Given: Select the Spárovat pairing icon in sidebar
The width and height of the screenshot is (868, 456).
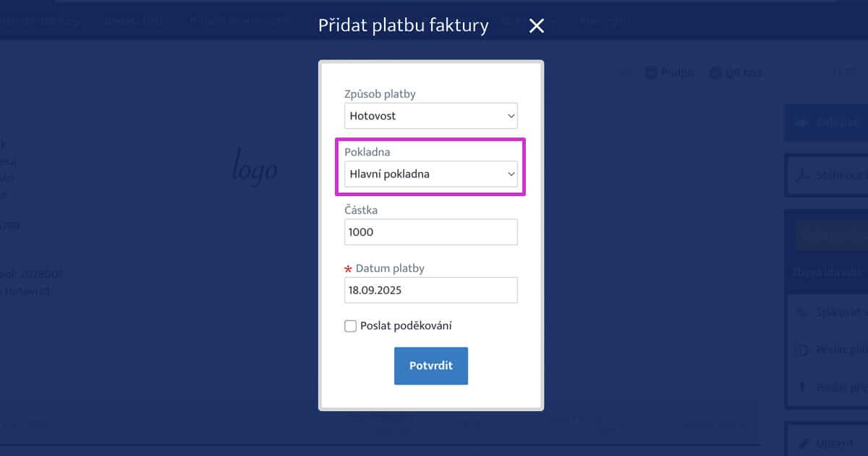Looking at the screenshot, I should (x=801, y=313).
